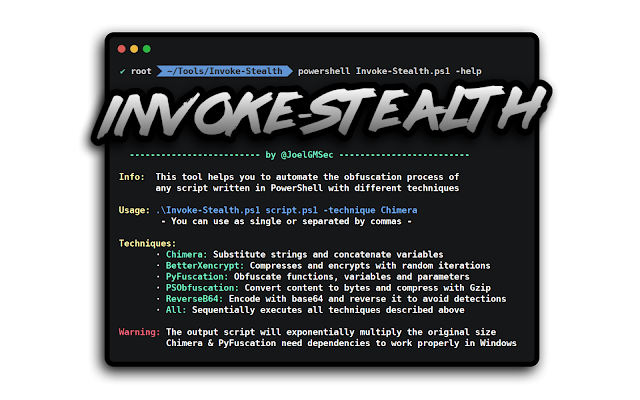Viewport: 640px width, 400px height.
Task: Click the 'Info:' label
Action: tap(131, 177)
